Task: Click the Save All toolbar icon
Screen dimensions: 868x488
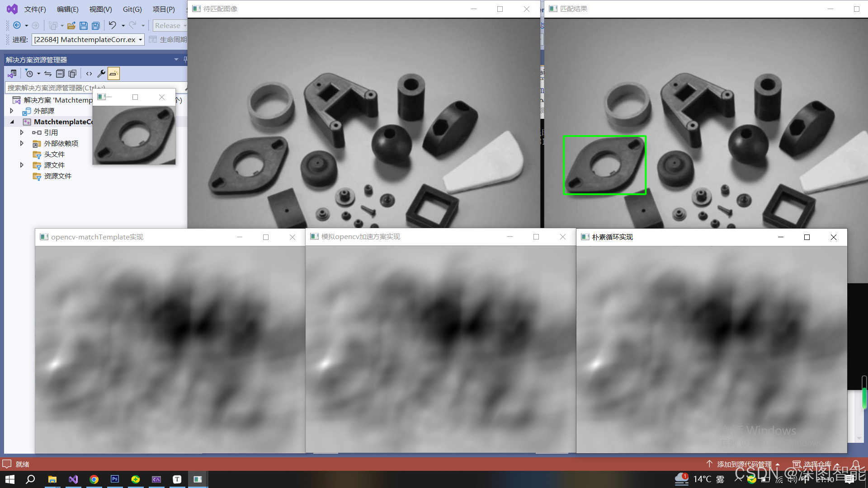Action: pos(96,26)
